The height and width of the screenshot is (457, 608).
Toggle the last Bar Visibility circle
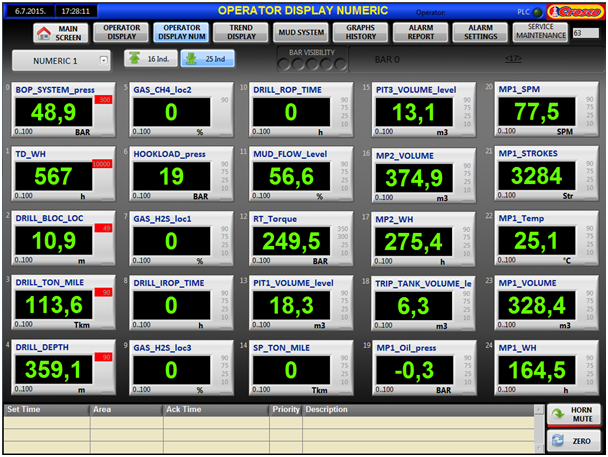click(x=341, y=64)
